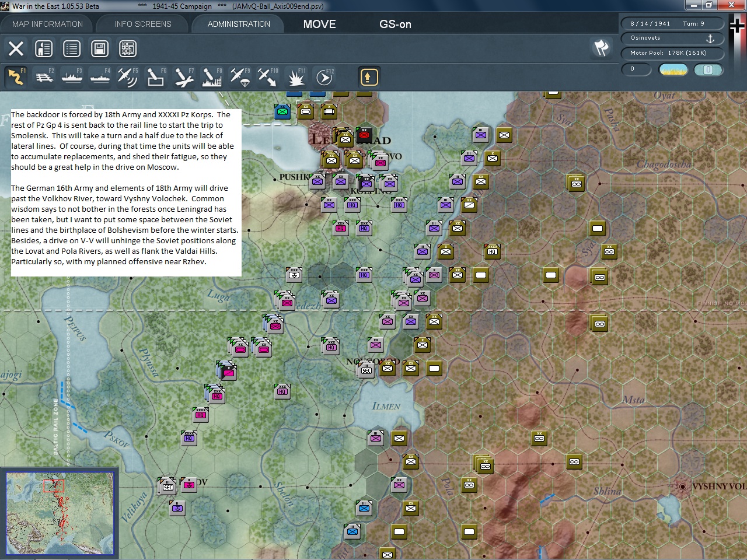Viewport: 747px width, 560px height.
Task: Click the F11 explosion icon
Action: [296, 77]
